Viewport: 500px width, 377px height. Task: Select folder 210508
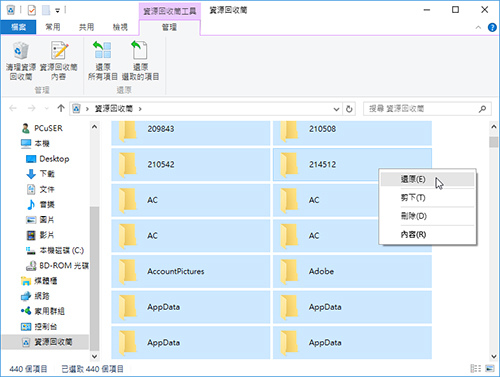352,133
